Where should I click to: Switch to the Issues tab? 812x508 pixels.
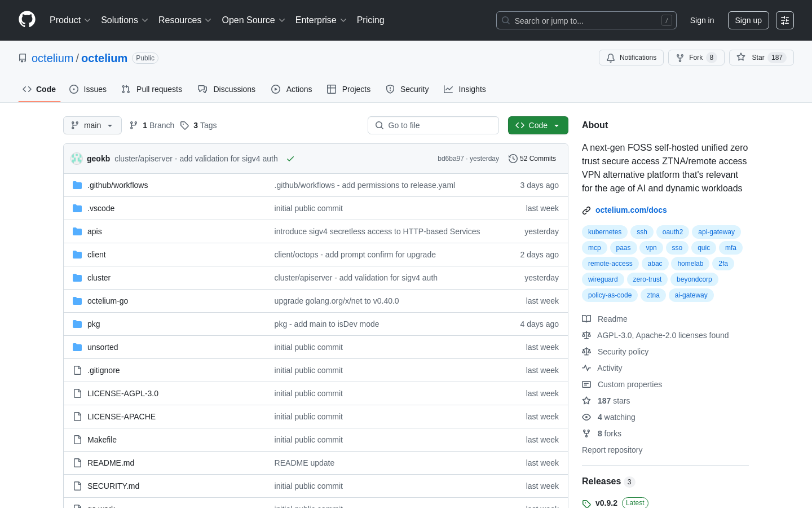click(88, 89)
